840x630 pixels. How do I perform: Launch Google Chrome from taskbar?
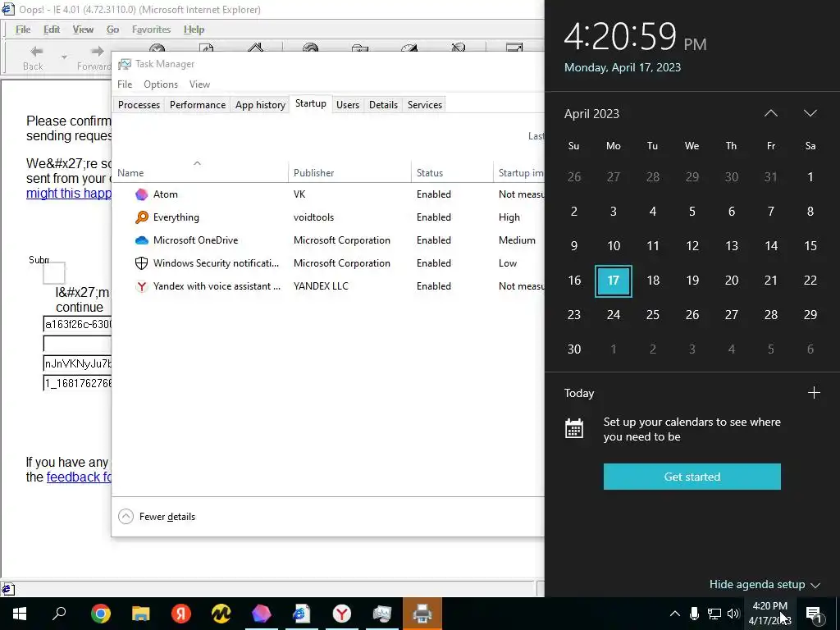click(x=100, y=614)
